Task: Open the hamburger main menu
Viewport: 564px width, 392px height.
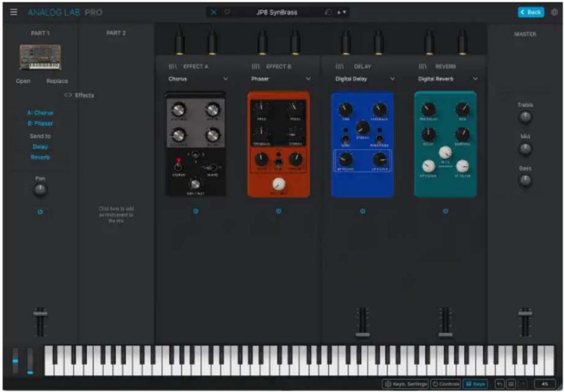Action: (14, 12)
